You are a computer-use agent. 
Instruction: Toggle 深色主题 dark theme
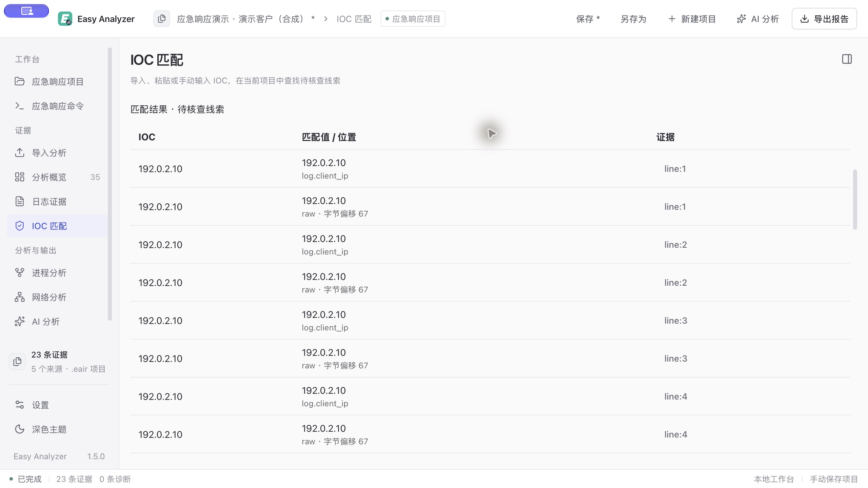point(57,429)
